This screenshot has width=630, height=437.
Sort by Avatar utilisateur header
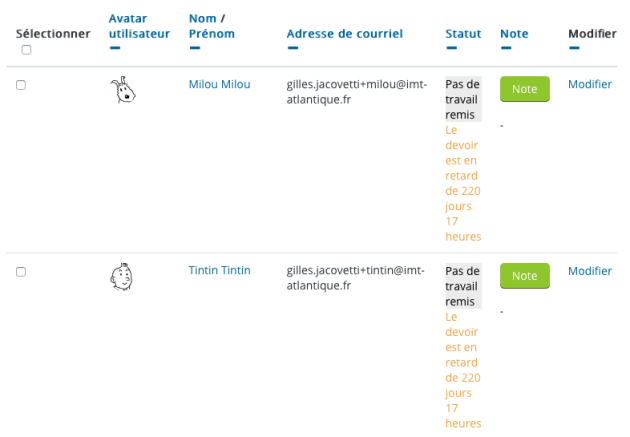click(139, 26)
